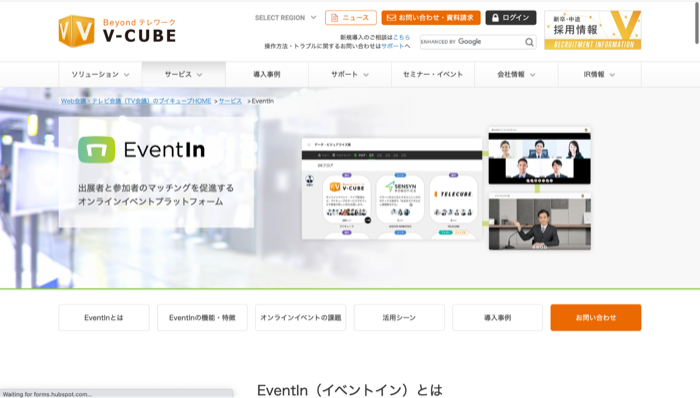Click the search magnifier icon
The height and width of the screenshot is (398, 700).
click(x=529, y=42)
